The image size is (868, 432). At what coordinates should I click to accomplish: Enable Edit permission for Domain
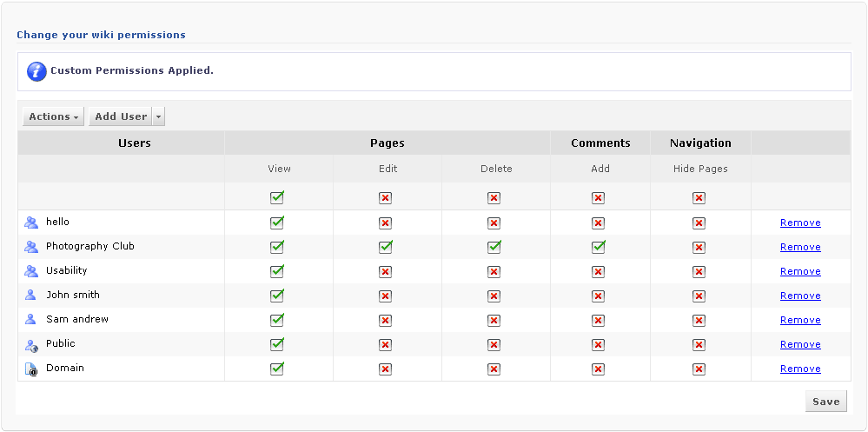[x=385, y=369]
